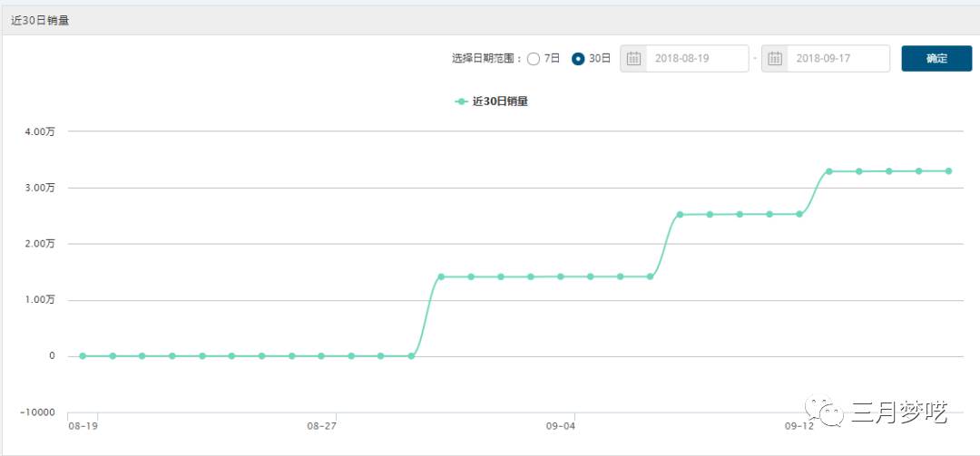The image size is (980, 456).
Task: Select the 7日 date range radio
Action: (534, 59)
